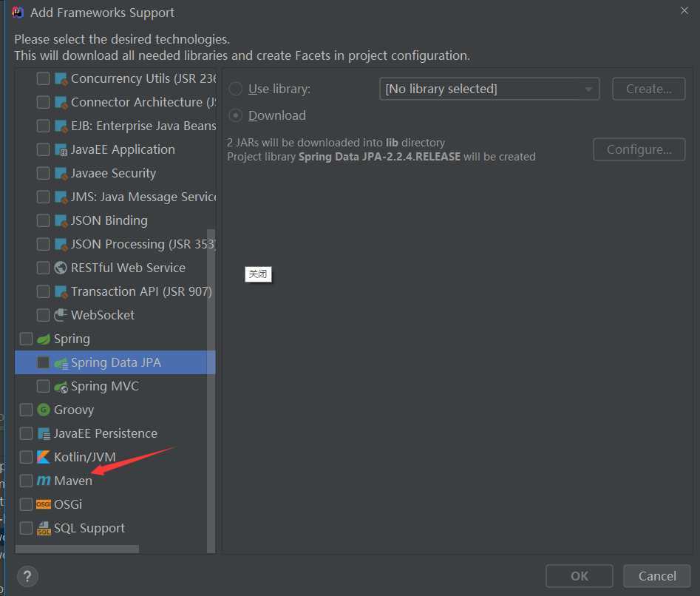700x596 pixels.
Task: Click the Concurrency Utils framework icon
Action: [x=61, y=78]
